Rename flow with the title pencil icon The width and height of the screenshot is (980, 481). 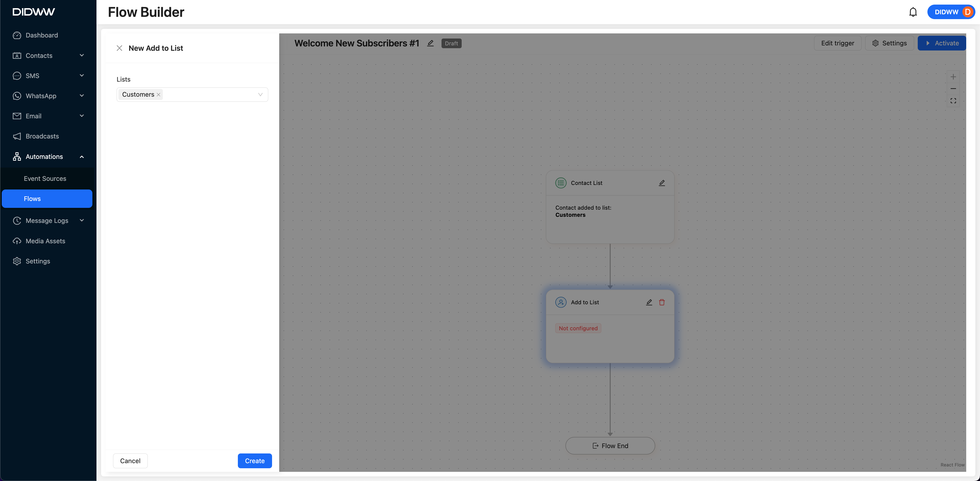click(430, 43)
